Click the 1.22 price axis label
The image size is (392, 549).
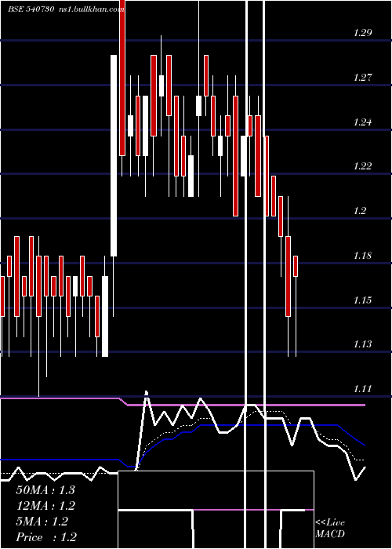(x=362, y=166)
